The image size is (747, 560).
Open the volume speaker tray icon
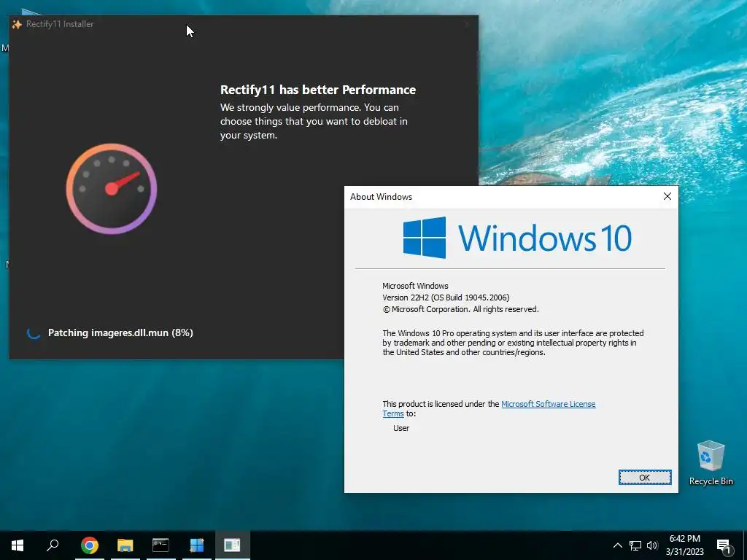tap(652, 545)
